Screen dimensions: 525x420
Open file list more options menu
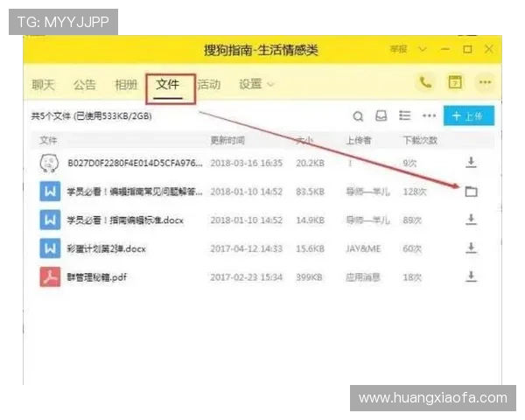pyautogui.click(x=429, y=115)
